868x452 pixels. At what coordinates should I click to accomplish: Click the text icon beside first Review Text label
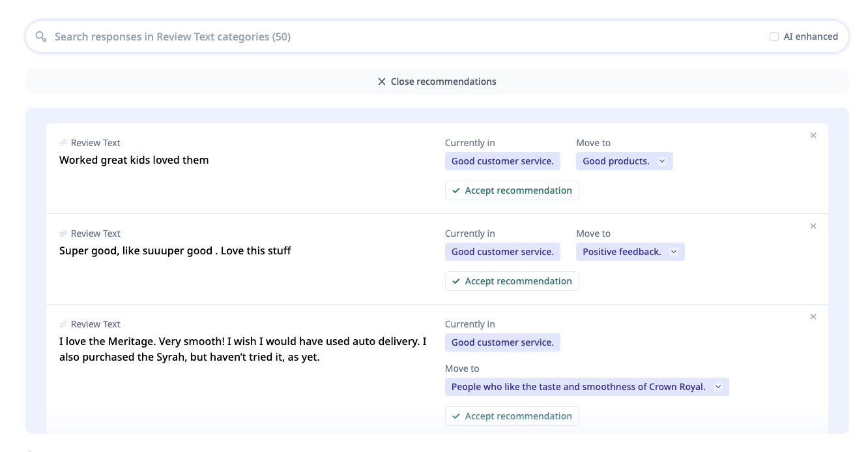coord(63,143)
